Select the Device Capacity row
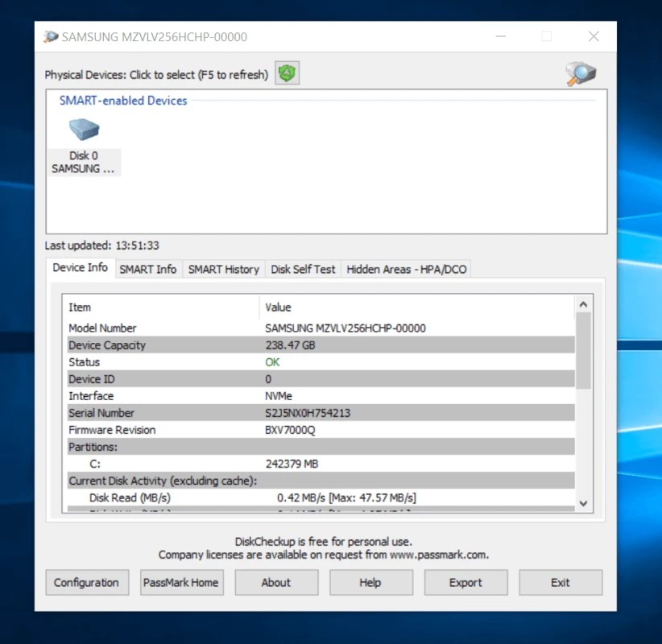 tap(321, 345)
